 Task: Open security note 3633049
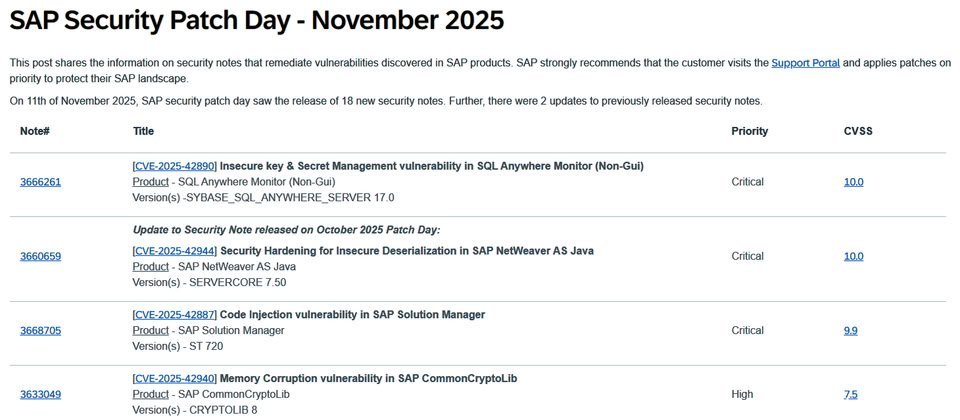(40, 395)
